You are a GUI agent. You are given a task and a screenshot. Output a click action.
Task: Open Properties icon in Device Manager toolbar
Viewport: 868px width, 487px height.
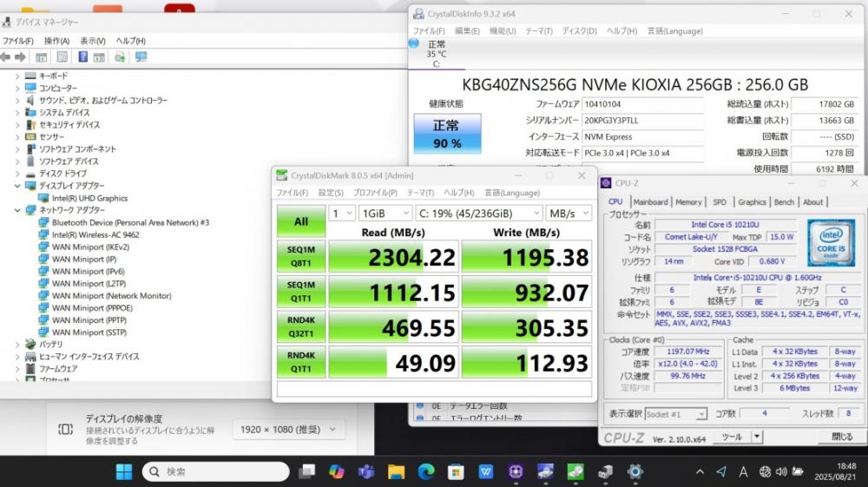[x=62, y=57]
